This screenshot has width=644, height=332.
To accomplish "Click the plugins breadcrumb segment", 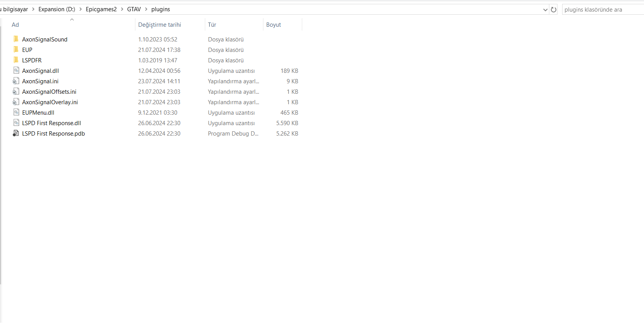I will (161, 9).
